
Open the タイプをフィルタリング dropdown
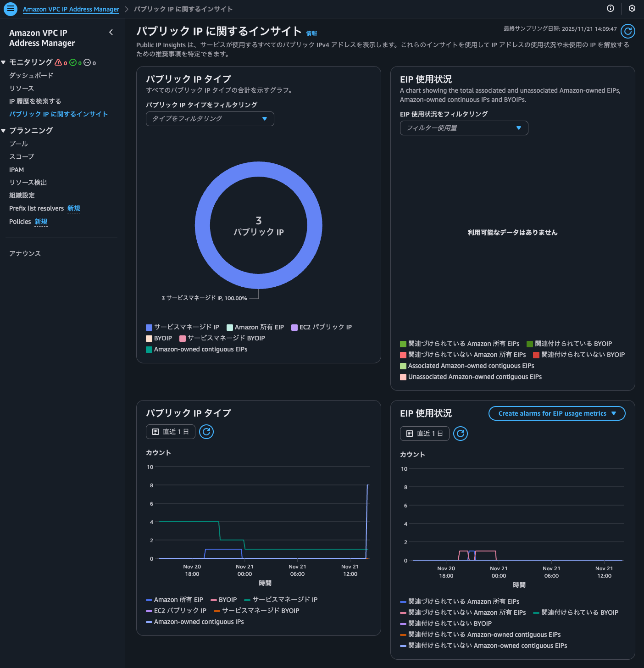tap(210, 119)
